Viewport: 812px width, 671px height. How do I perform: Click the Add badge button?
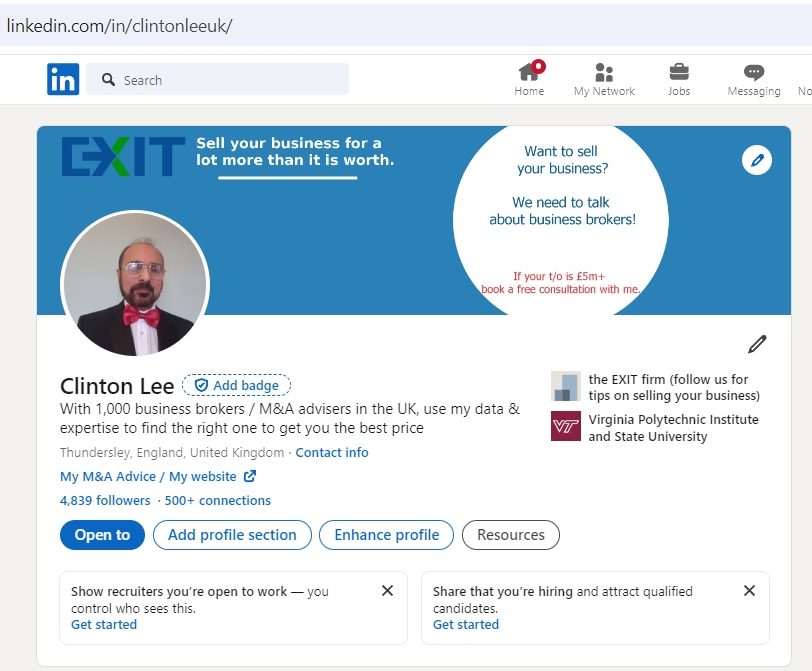(236, 385)
